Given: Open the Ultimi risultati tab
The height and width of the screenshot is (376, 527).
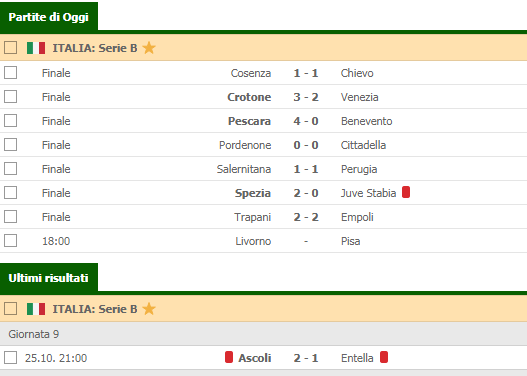Looking at the screenshot, I should (x=49, y=278).
